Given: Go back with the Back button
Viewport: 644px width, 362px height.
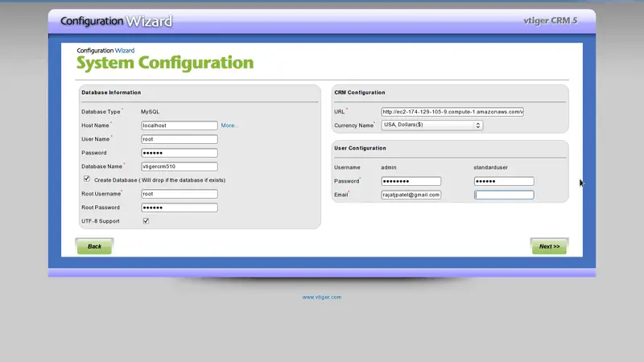Looking at the screenshot, I should (94, 246).
